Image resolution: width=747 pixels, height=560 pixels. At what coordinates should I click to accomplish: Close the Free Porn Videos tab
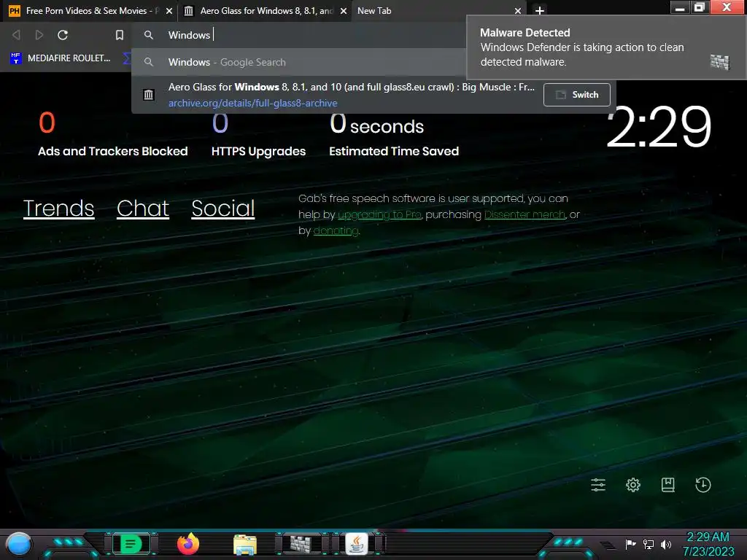pos(169,11)
